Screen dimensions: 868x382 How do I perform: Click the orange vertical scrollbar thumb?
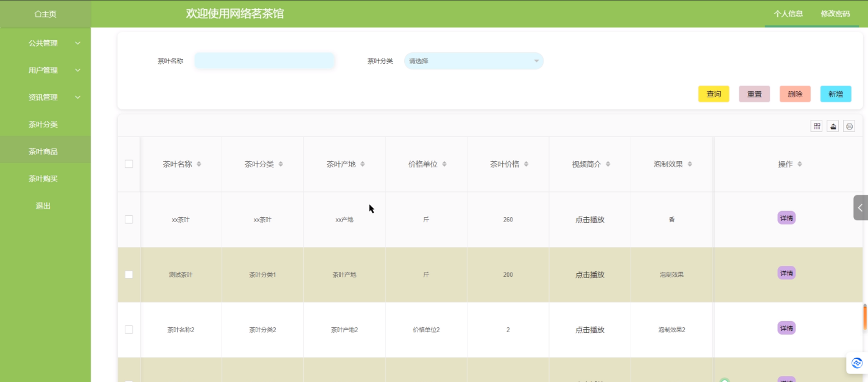click(x=866, y=316)
